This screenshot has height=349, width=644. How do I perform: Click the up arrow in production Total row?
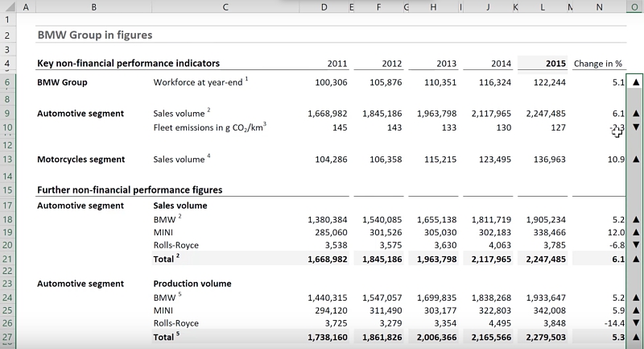(x=636, y=337)
